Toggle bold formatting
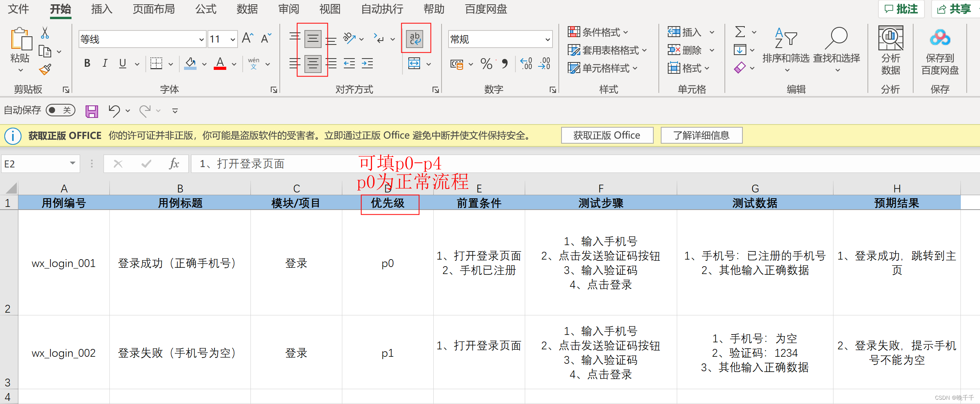980x404 pixels. tap(87, 63)
